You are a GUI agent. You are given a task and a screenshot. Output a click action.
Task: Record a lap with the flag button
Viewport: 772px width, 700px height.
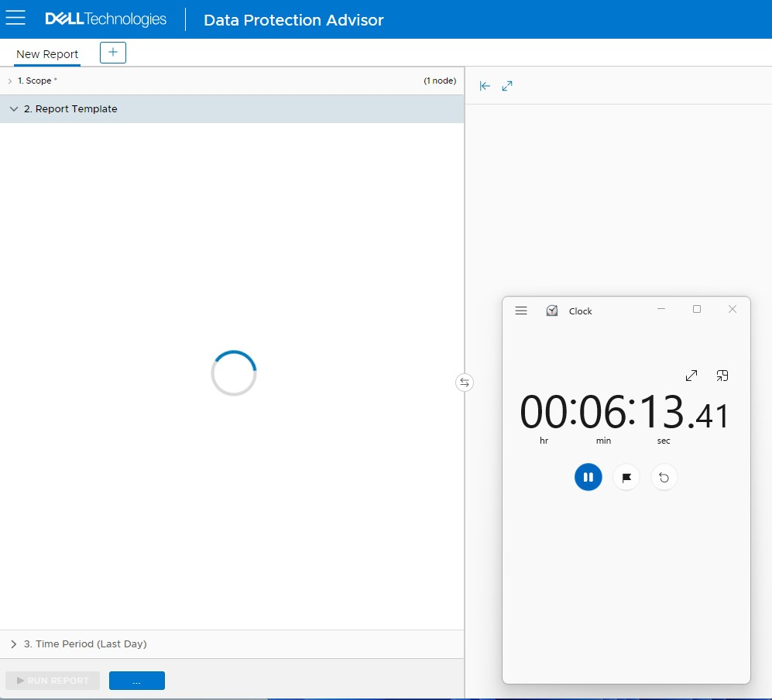[626, 477]
